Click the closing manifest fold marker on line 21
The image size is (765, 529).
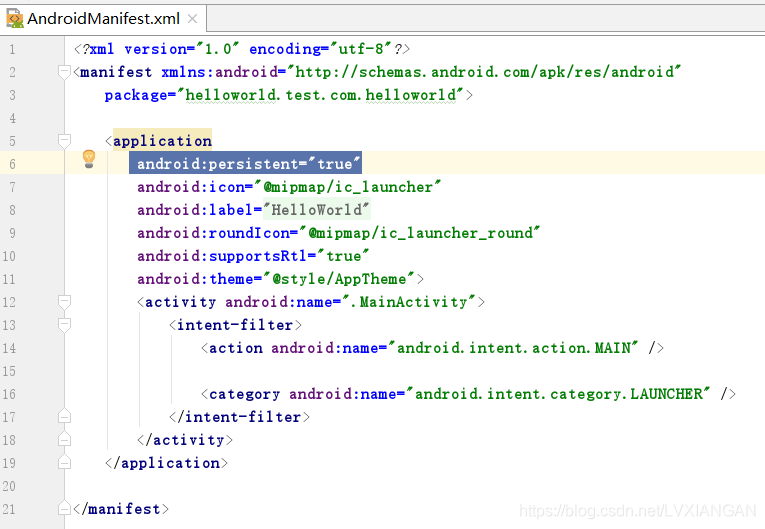[x=64, y=509]
